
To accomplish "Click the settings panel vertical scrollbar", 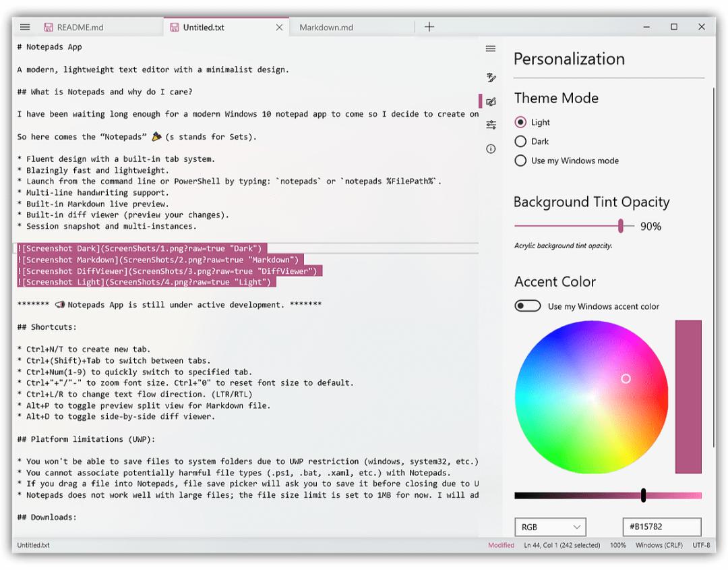I will [x=714, y=267].
